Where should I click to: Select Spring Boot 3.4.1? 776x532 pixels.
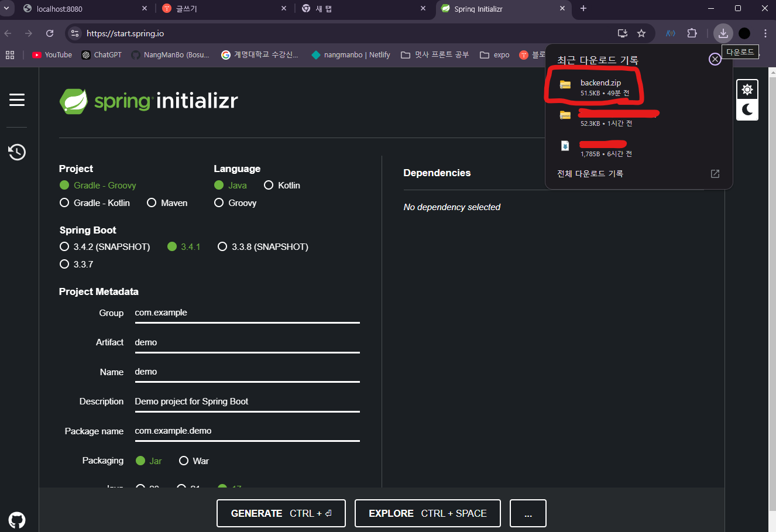pos(184,247)
